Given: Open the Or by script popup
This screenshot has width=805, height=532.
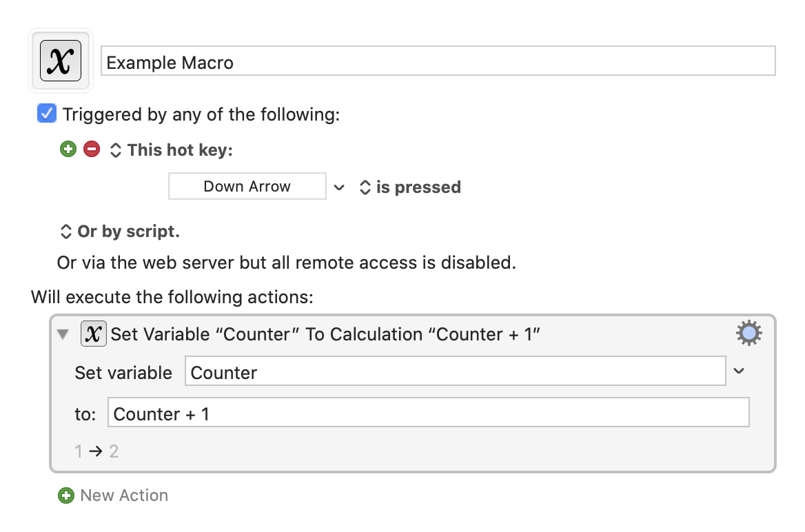Looking at the screenshot, I should [120, 232].
